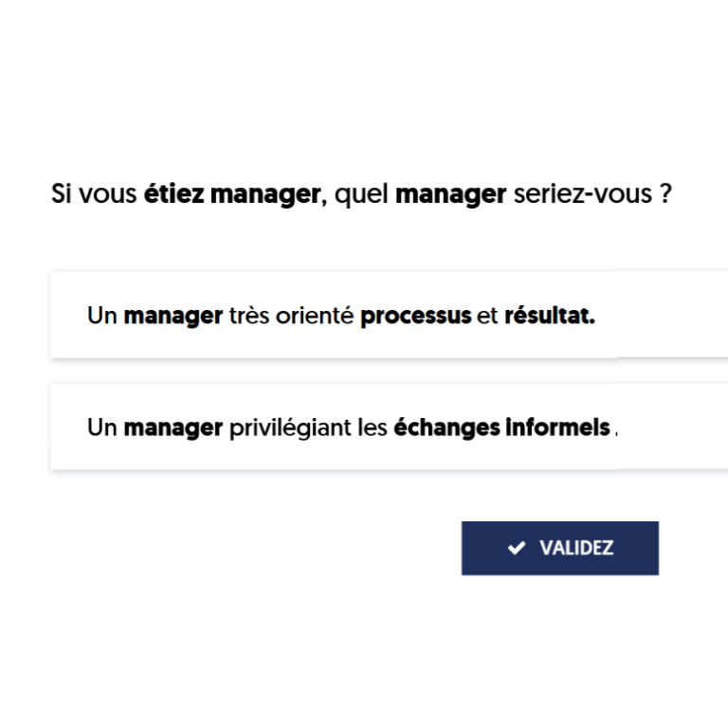
Task: Click 'seriez-vous ?' at end of question
Action: 592,193
